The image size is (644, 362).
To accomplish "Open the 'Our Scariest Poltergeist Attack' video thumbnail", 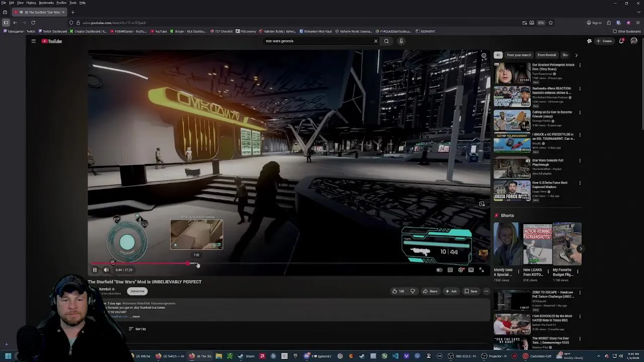I will click(x=512, y=72).
